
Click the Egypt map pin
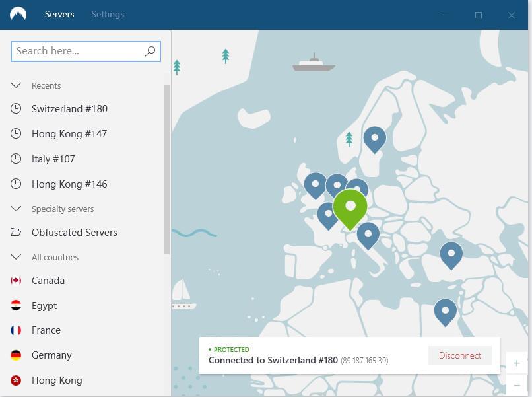click(x=446, y=312)
